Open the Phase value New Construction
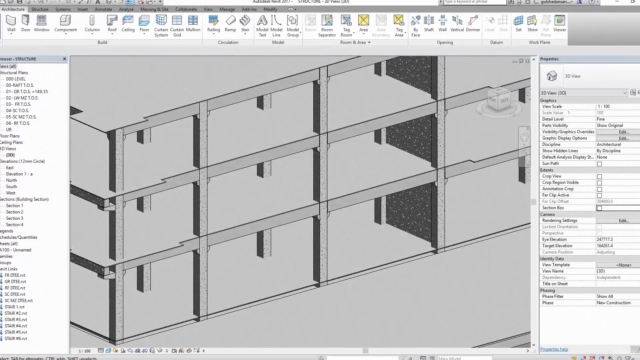The image size is (640, 360). coord(618,303)
